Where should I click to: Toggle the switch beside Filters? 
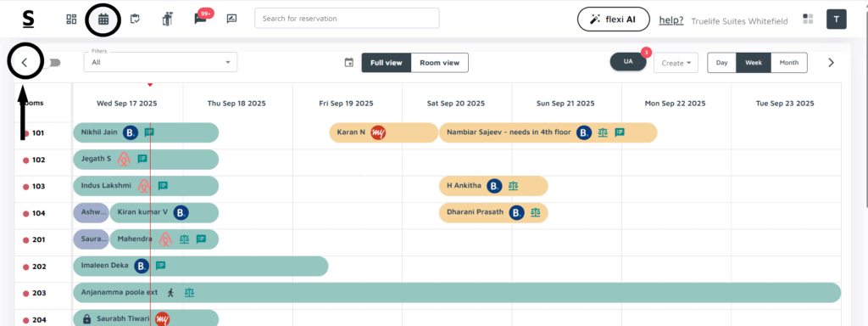(54, 63)
